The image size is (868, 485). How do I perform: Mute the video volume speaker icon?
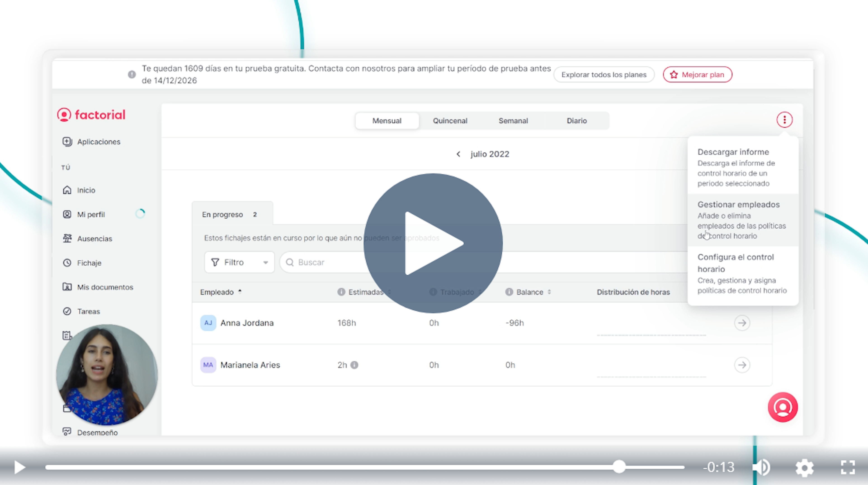click(762, 467)
